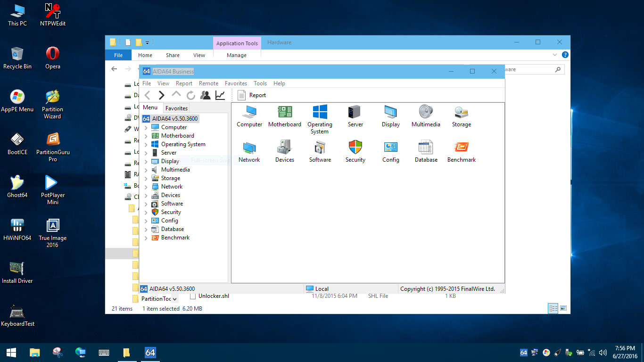Switch Explorer to large icons view button
The image size is (644, 362).
pos(563,309)
